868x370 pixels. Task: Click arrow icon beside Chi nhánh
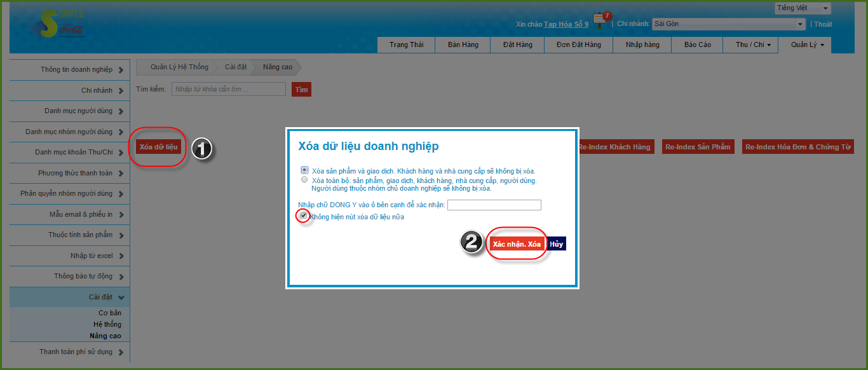(121, 91)
